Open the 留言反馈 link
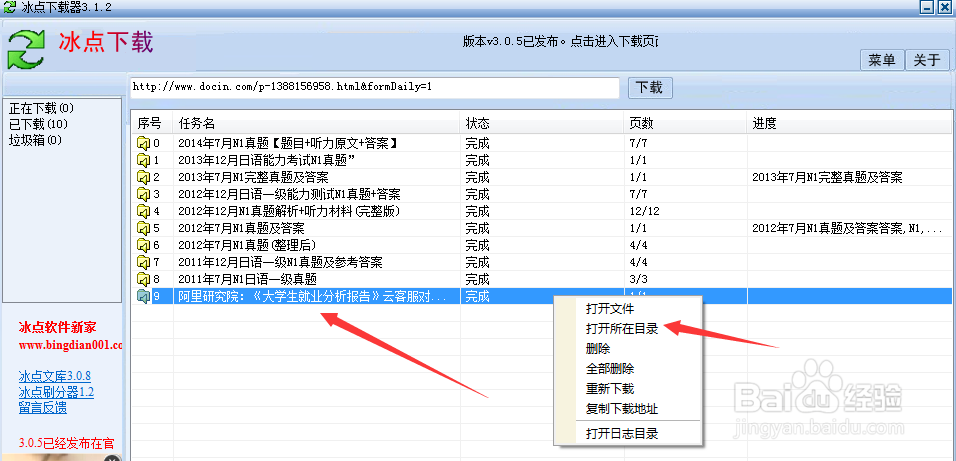Viewport: 956px width, 461px height. (x=43, y=408)
